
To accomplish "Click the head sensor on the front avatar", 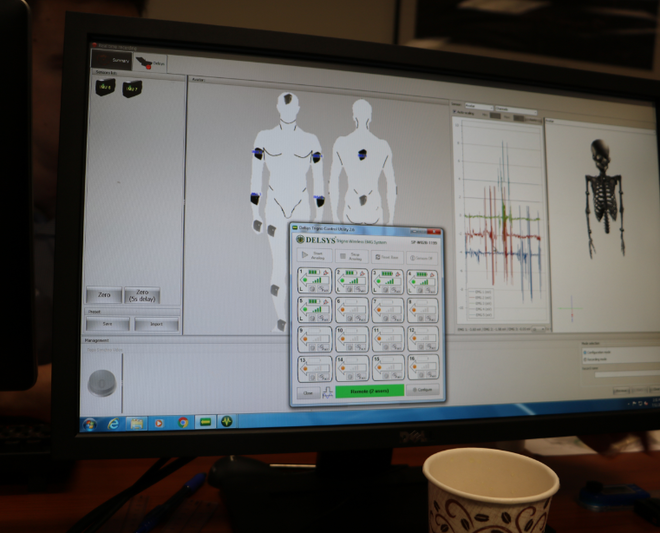I will click(289, 99).
